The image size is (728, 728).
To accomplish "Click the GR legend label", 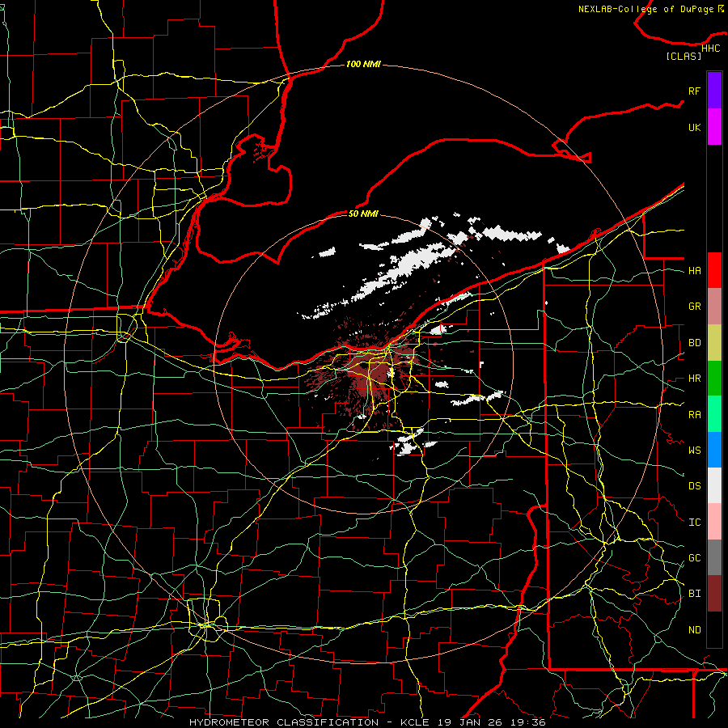I will point(695,307).
